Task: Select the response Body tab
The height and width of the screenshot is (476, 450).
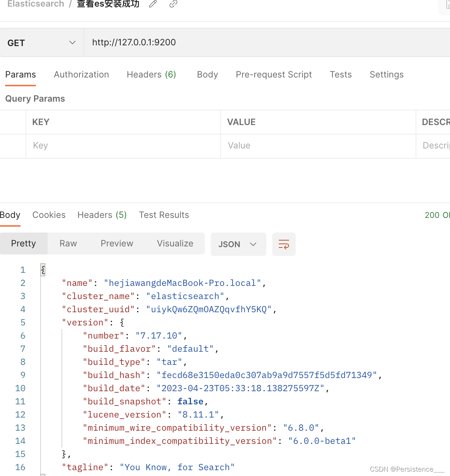Action: point(10,215)
